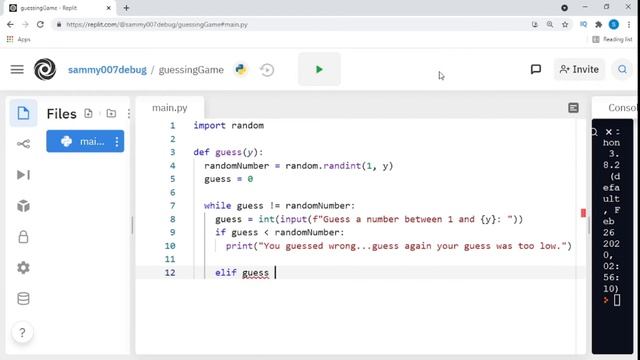640x360 pixels.
Task: Click the console prompt cursor
Action: pos(617,300)
